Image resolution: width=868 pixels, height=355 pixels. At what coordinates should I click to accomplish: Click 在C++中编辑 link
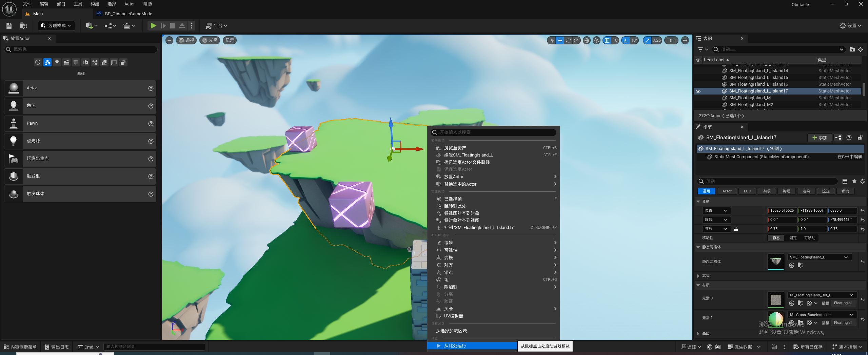pyautogui.click(x=850, y=157)
